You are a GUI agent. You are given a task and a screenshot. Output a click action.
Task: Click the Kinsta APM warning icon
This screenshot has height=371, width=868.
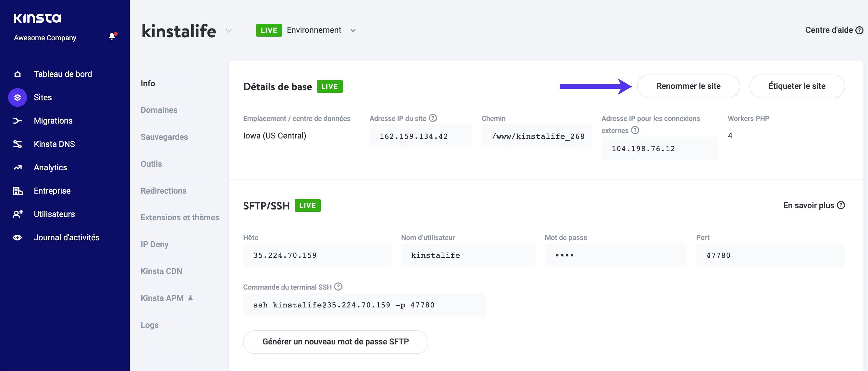point(190,298)
